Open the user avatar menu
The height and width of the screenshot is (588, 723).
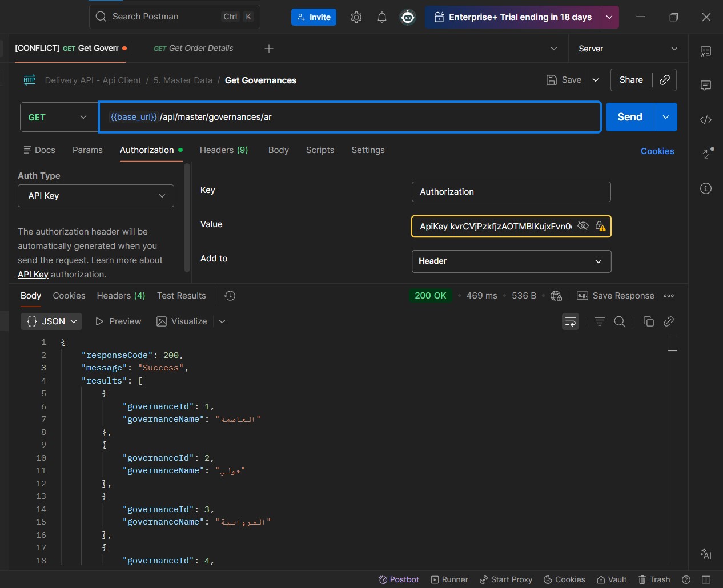pos(408,17)
